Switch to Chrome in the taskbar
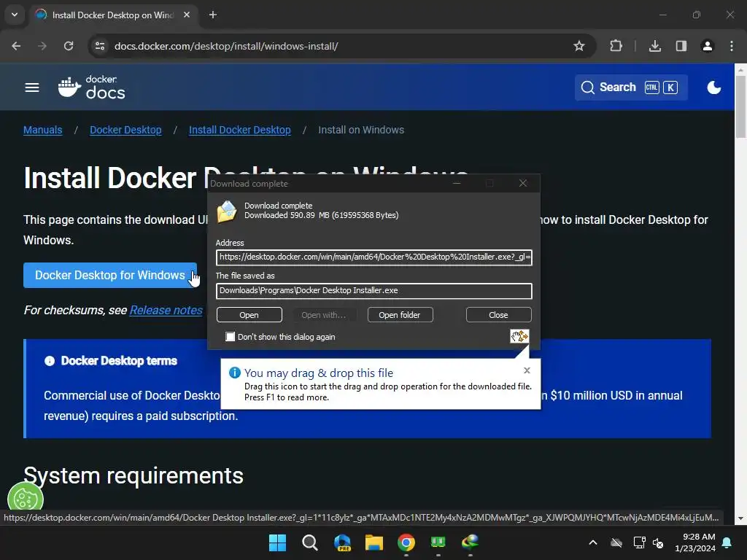Screen dimensions: 747x560 (x=406, y=542)
